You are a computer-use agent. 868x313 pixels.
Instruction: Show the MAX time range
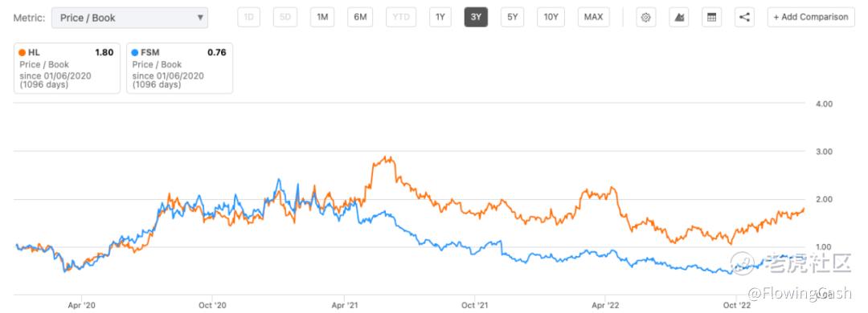[x=593, y=17]
